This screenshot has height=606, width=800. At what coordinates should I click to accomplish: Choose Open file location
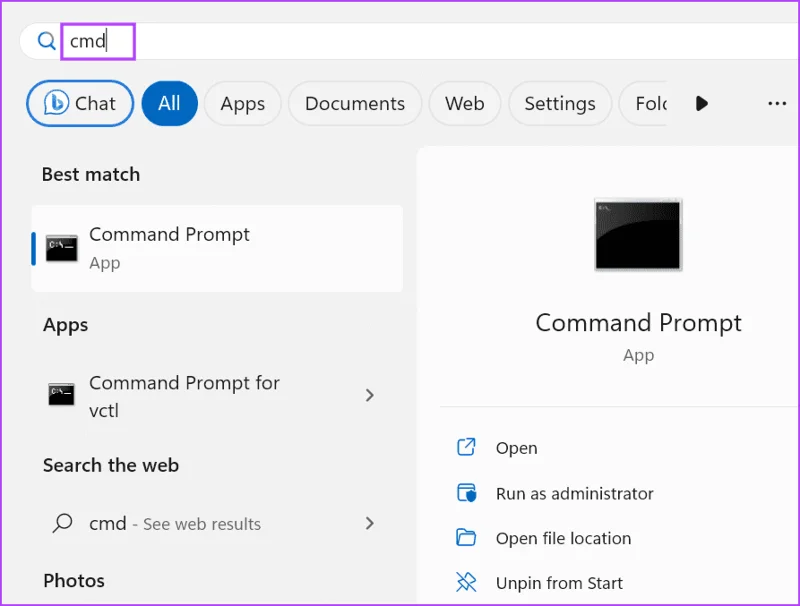(x=563, y=538)
